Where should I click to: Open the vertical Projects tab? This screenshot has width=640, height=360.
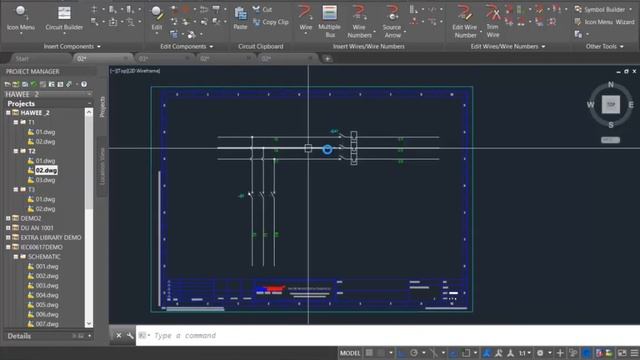point(102,107)
